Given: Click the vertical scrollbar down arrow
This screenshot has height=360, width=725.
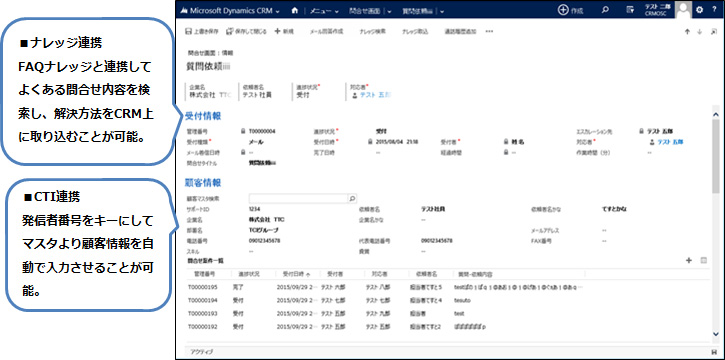Looking at the screenshot, I should (716, 334).
